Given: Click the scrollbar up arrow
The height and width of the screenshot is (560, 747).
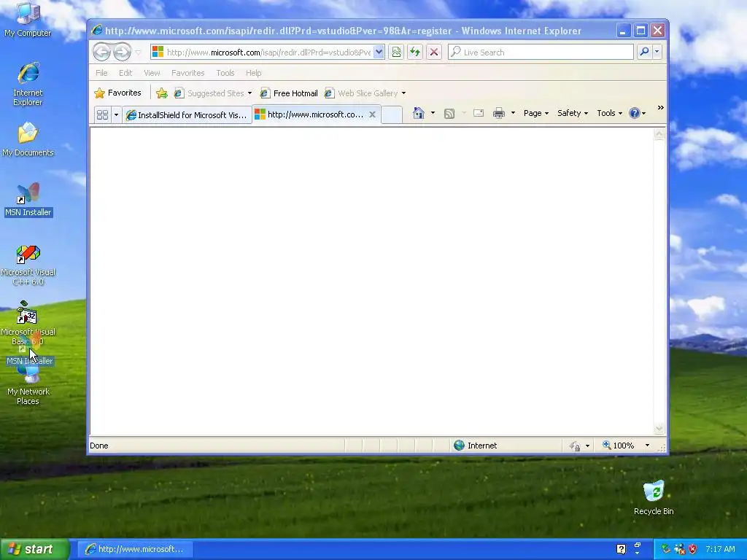Looking at the screenshot, I should pyautogui.click(x=659, y=134).
